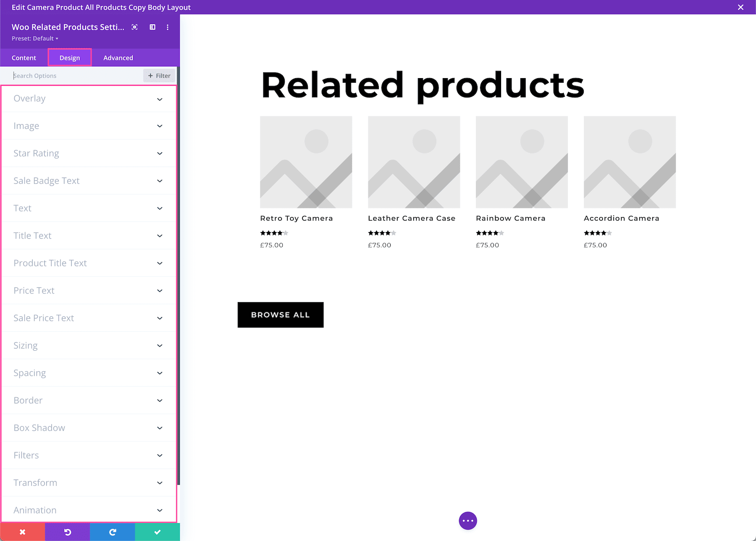Expand the Star Rating section
Viewport: 756px width, 541px height.
click(88, 153)
